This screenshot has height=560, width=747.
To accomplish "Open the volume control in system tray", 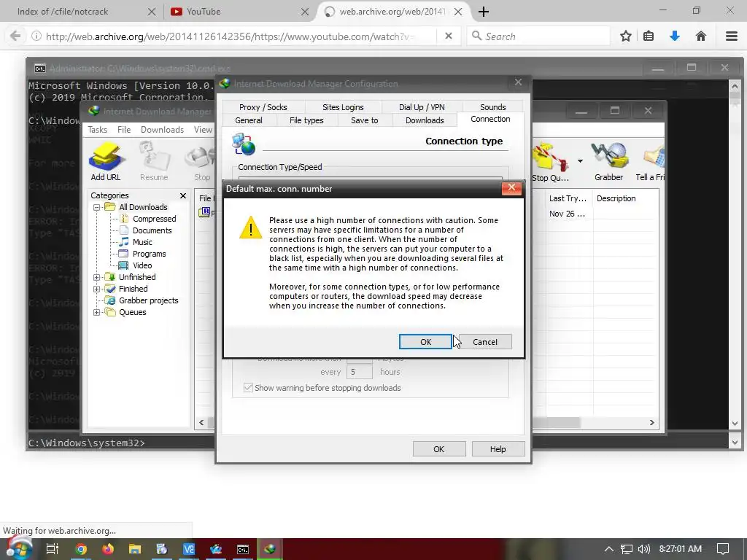I will pos(643,549).
